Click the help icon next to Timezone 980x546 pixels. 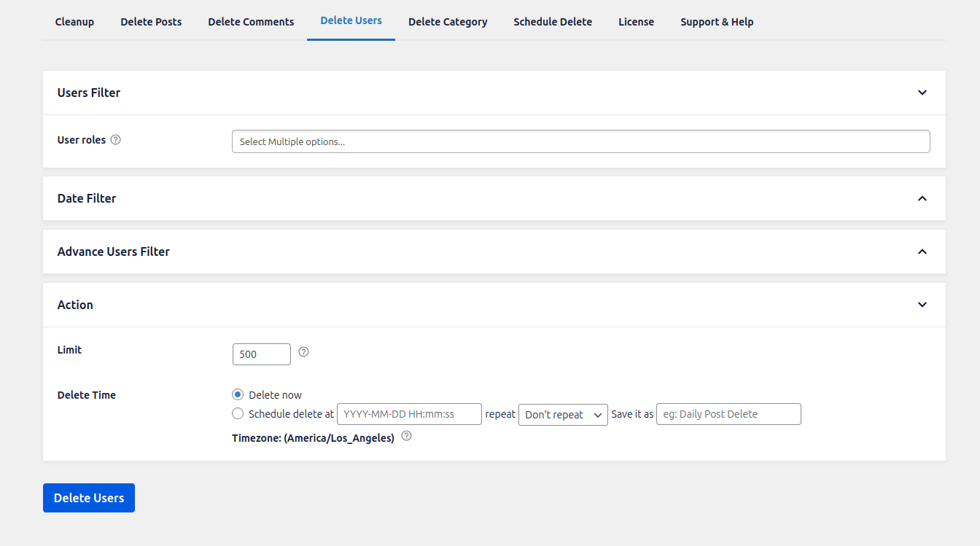pyautogui.click(x=407, y=436)
